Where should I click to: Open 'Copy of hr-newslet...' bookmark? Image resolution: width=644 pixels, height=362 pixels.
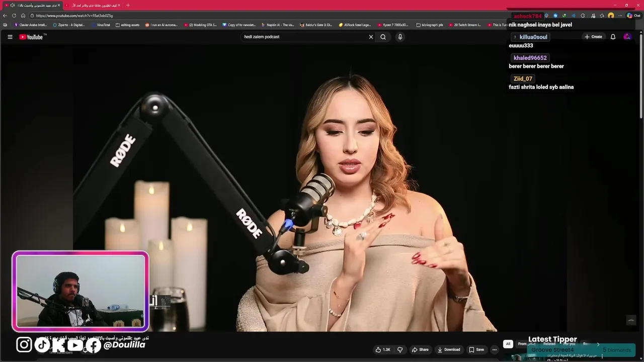[239, 25]
